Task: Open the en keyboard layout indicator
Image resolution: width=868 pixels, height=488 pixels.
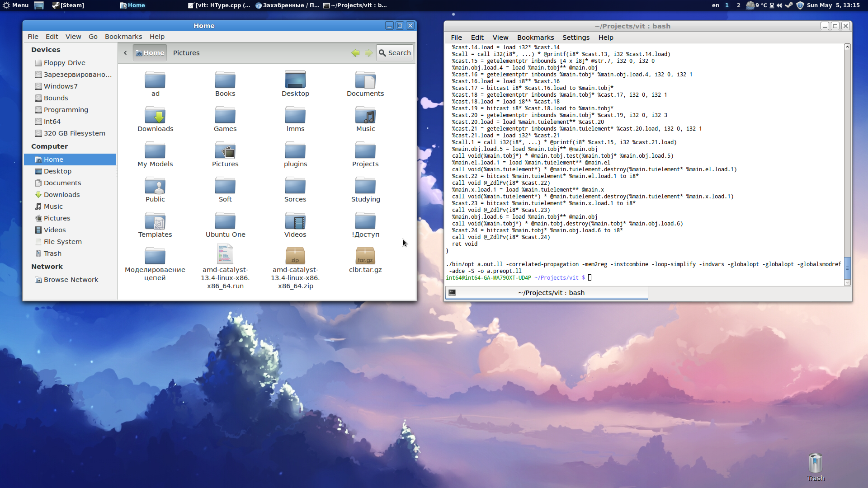Action: click(x=716, y=5)
